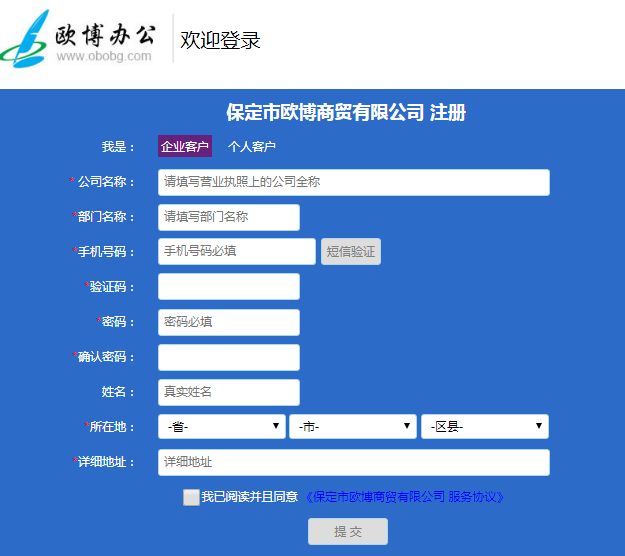The width and height of the screenshot is (625, 556).
Task: Click the 详细地址 input field
Action: tap(354, 462)
